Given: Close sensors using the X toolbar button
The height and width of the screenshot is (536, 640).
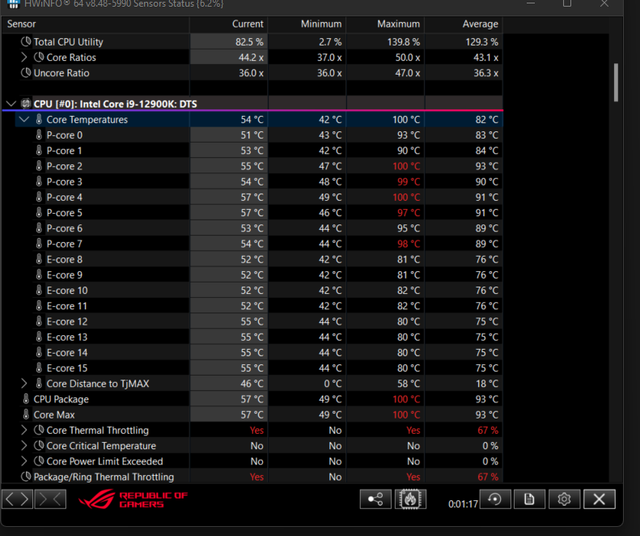Looking at the screenshot, I should 599,499.
